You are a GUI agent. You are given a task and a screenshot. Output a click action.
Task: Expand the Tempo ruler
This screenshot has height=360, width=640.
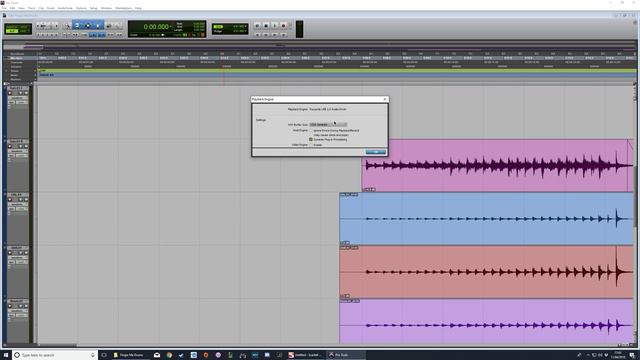[x=6, y=71]
